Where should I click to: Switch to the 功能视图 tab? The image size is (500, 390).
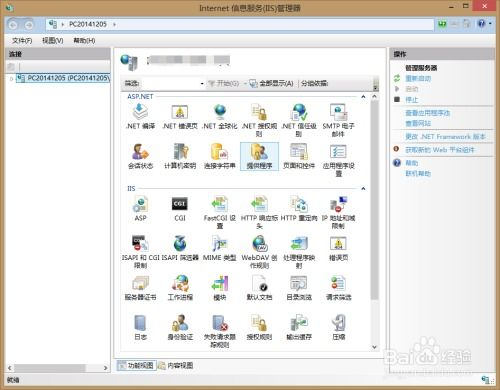click(x=137, y=366)
